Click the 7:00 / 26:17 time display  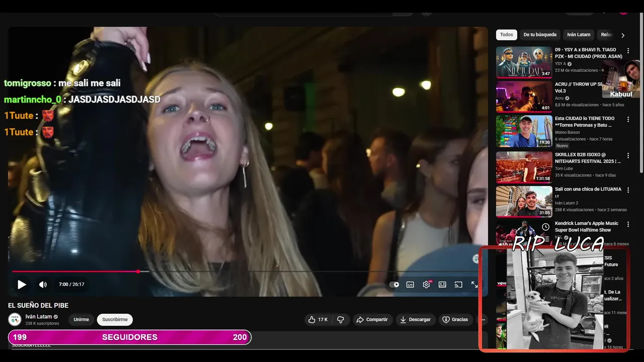click(71, 285)
